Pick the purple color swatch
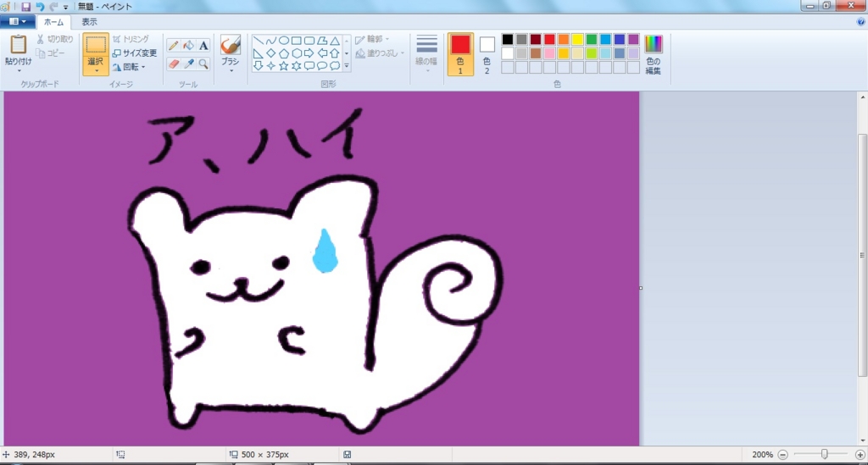The height and width of the screenshot is (465, 868). click(x=633, y=39)
